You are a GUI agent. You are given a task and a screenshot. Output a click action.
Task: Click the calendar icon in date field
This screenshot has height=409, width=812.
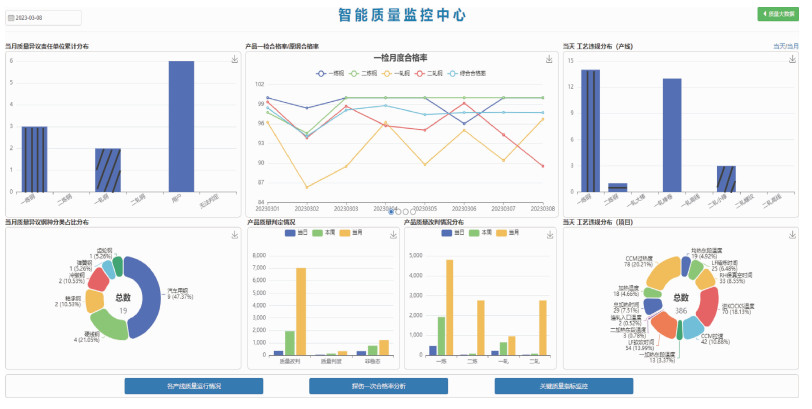(x=13, y=17)
